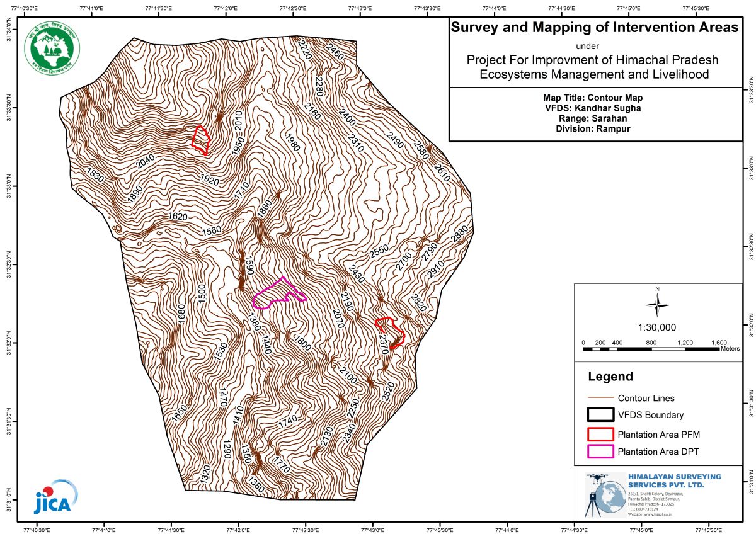
Task: Click the scale text '1:30,000'
Action: click(657, 328)
